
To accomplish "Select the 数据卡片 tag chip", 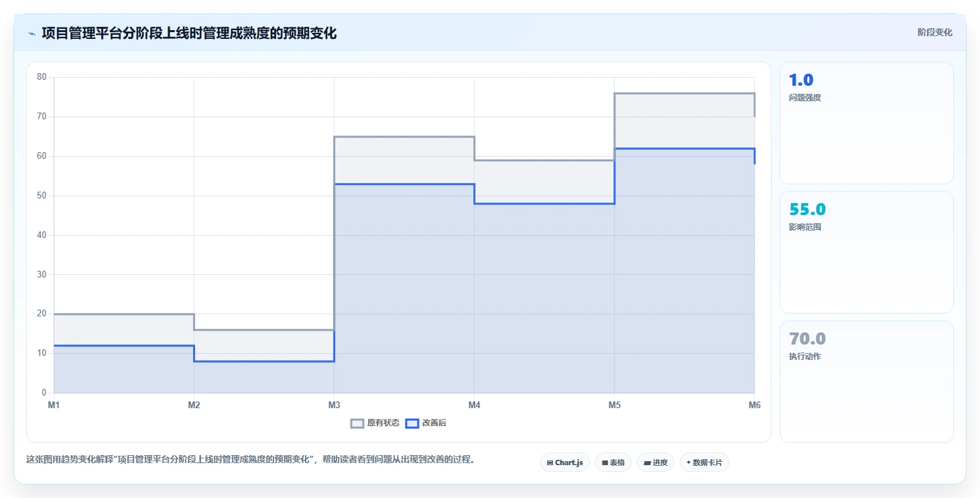I will click(x=705, y=462).
